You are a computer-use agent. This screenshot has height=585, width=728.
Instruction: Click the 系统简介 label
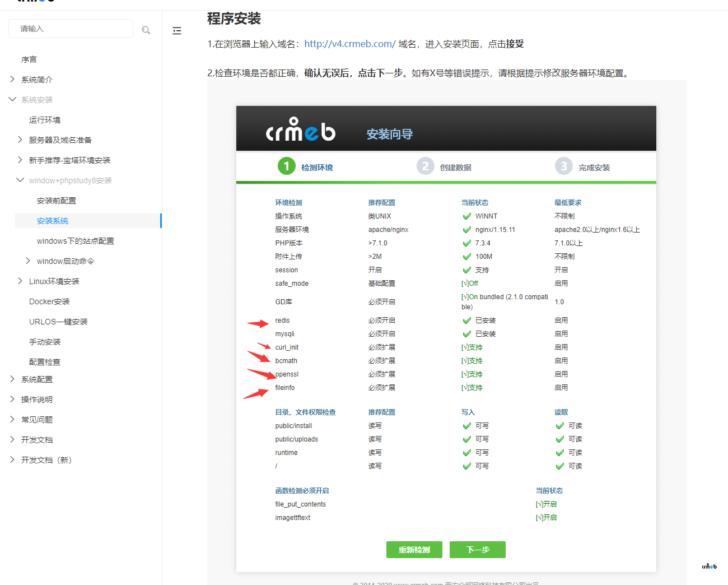pyautogui.click(x=37, y=80)
